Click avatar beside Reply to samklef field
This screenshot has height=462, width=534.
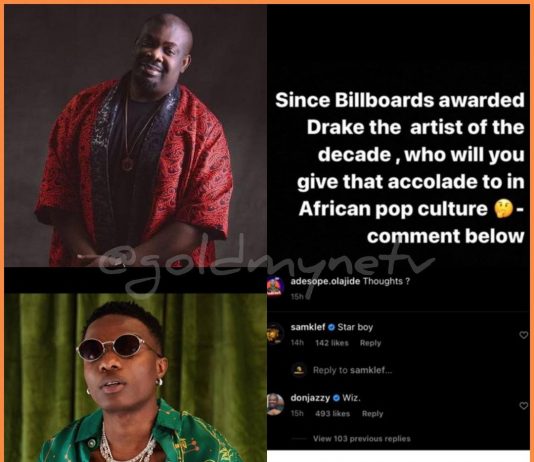[x=299, y=370]
